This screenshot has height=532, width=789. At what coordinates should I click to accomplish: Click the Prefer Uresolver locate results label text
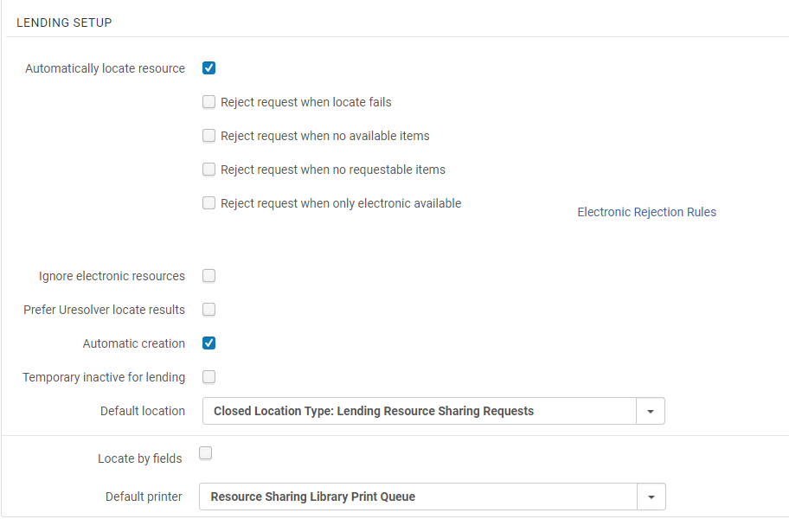click(104, 310)
